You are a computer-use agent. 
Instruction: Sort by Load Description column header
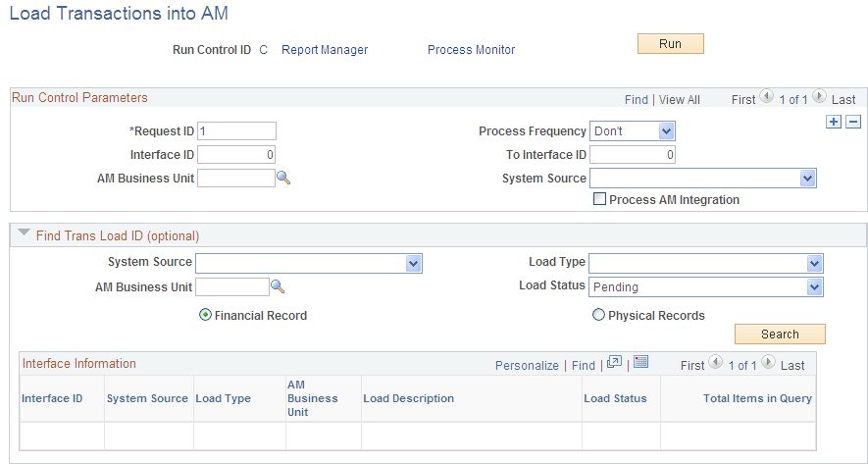point(409,398)
